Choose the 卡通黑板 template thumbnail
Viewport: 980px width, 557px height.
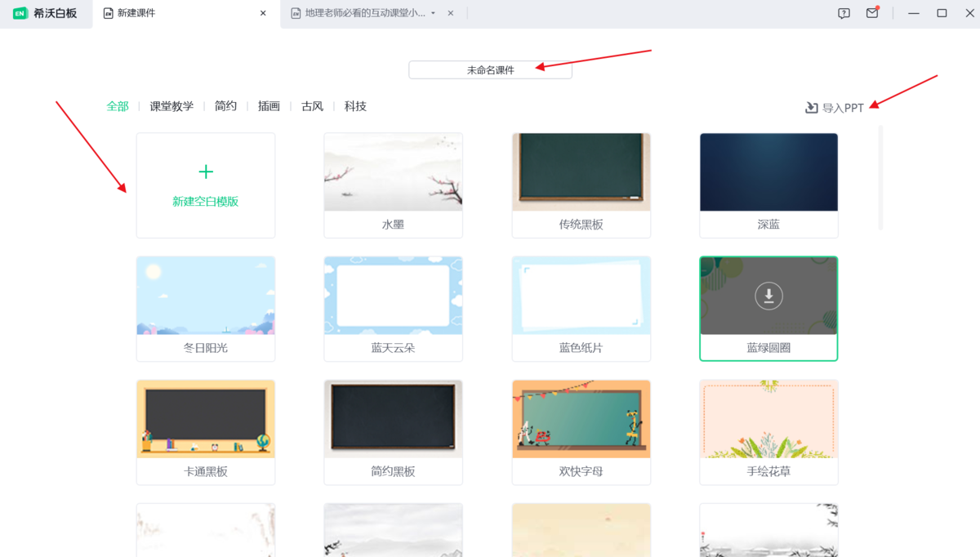[206, 419]
